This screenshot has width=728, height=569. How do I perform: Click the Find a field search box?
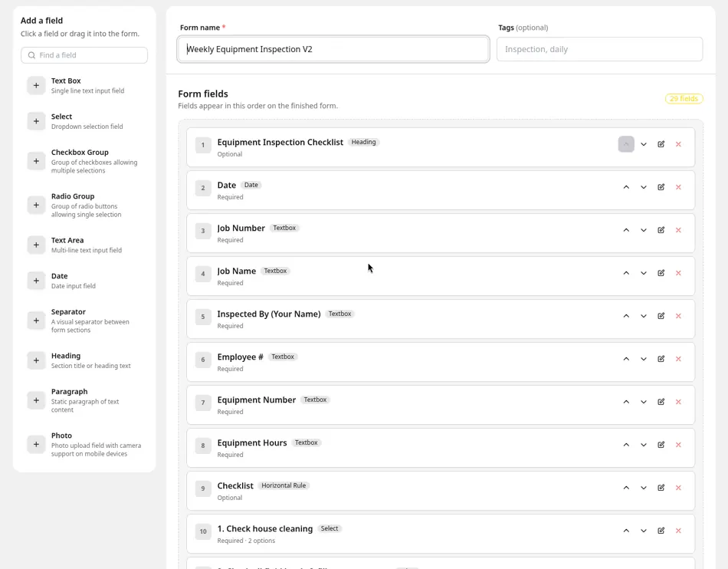point(84,55)
